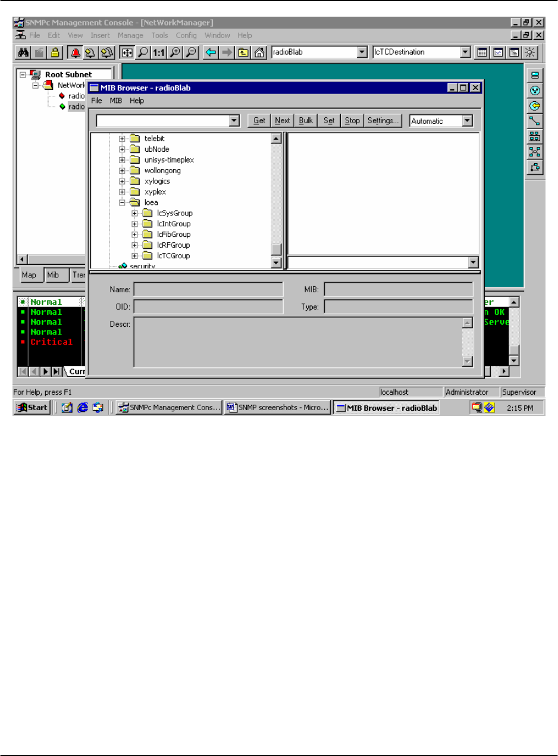The height and width of the screenshot is (756, 558).
Task: Select the Critical event log row
Action: [52, 342]
